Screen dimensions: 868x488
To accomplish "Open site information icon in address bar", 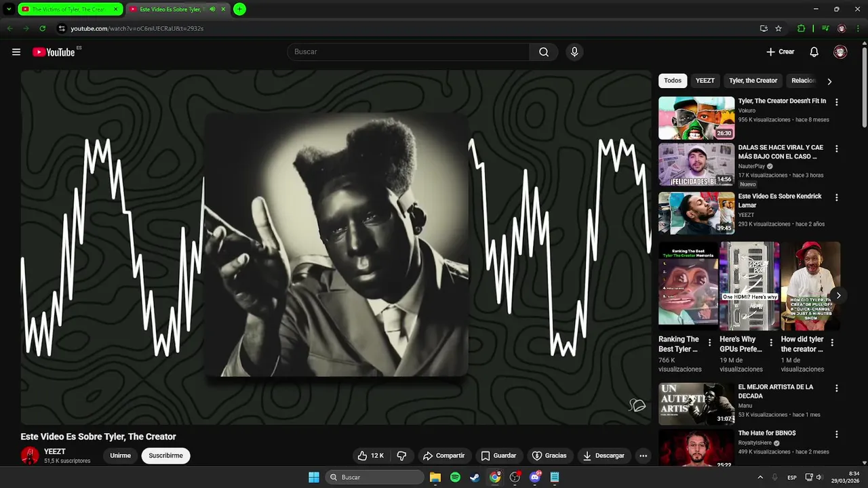I will point(62,28).
